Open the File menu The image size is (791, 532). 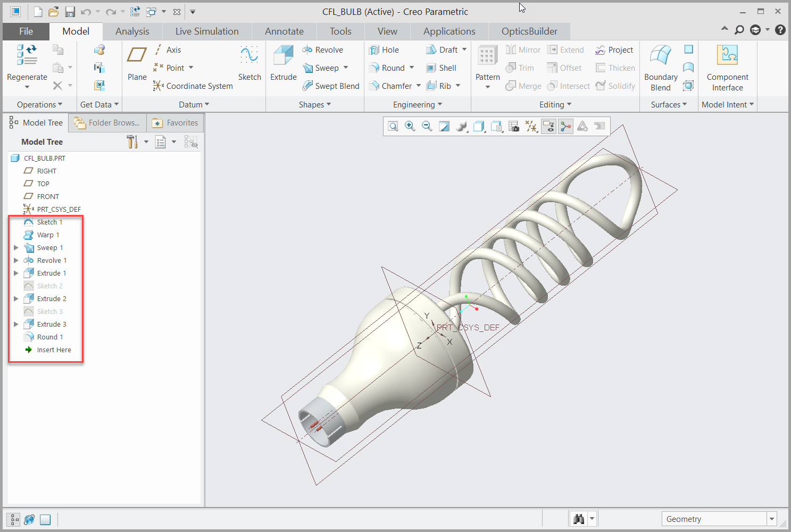pyautogui.click(x=26, y=31)
